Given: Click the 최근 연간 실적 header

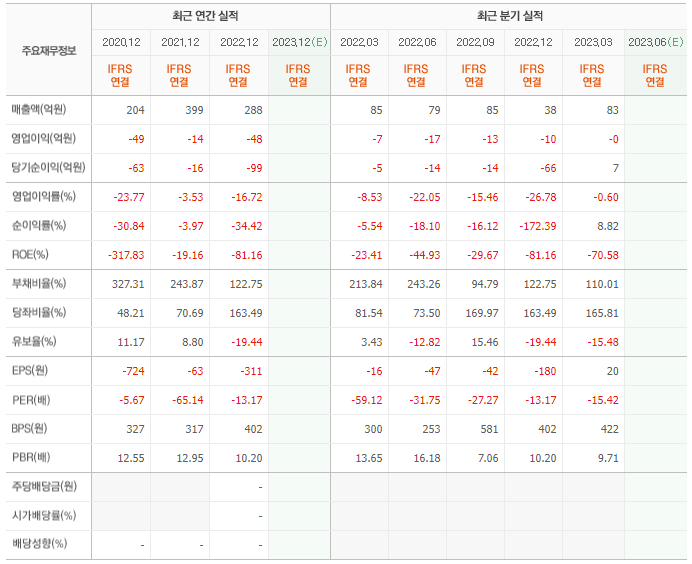Looking at the screenshot, I should click(x=205, y=16).
